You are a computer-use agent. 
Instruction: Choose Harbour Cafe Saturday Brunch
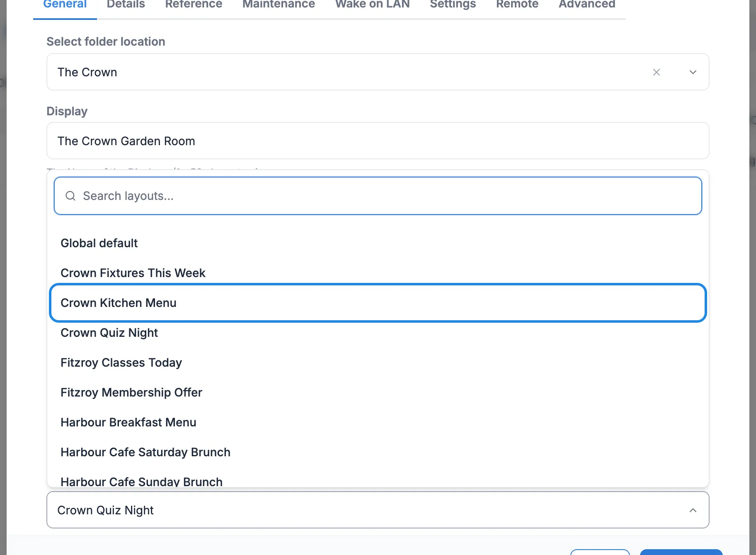(378, 452)
